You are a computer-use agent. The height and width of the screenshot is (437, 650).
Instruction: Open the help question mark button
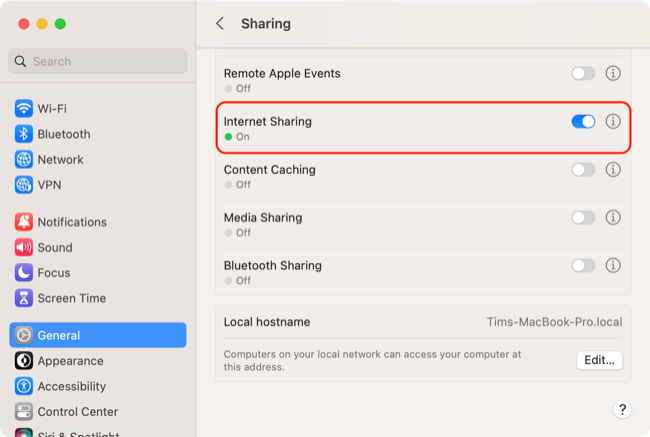(621, 410)
